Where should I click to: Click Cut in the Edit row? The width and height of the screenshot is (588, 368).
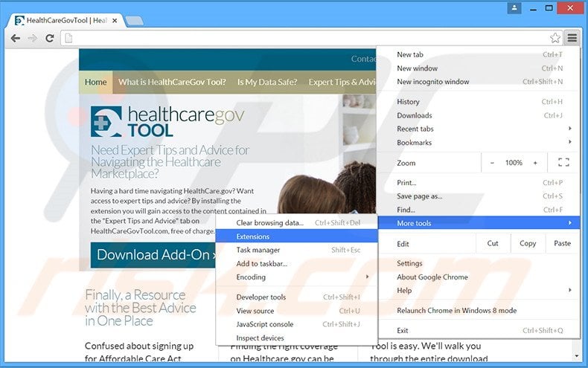click(493, 244)
